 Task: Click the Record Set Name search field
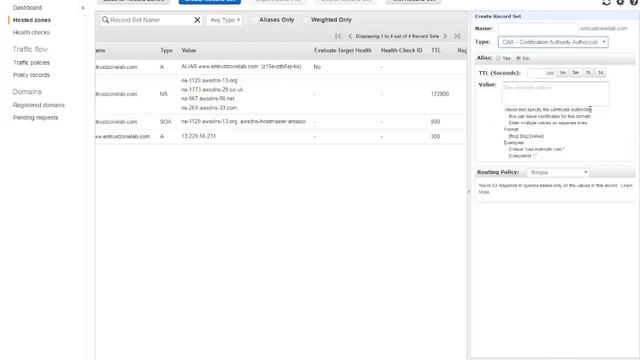pos(150,20)
